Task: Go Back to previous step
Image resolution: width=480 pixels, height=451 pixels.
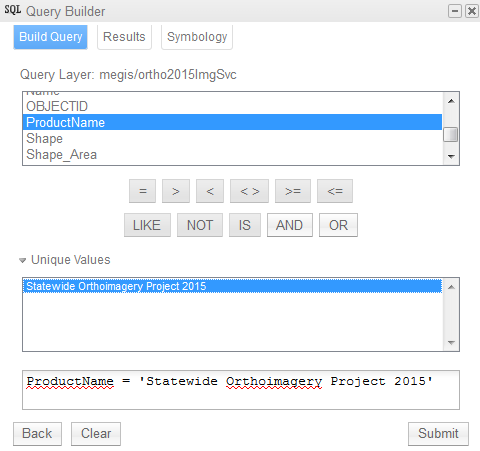Action: coord(37,434)
